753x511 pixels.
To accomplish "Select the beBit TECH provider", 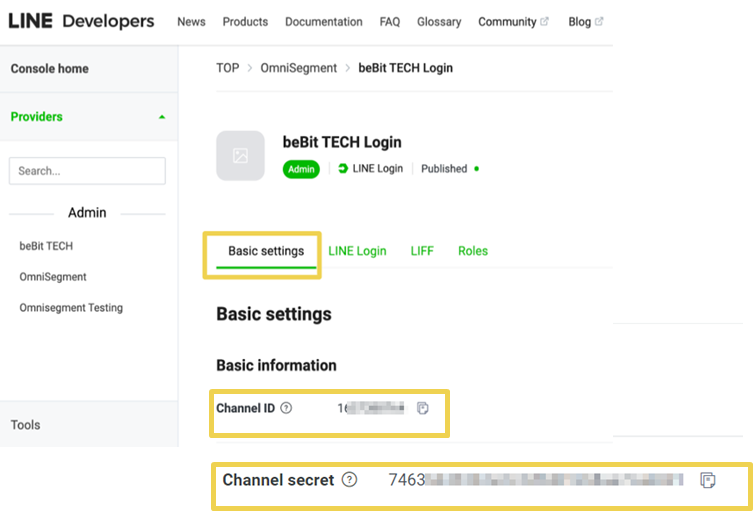I will point(46,246).
